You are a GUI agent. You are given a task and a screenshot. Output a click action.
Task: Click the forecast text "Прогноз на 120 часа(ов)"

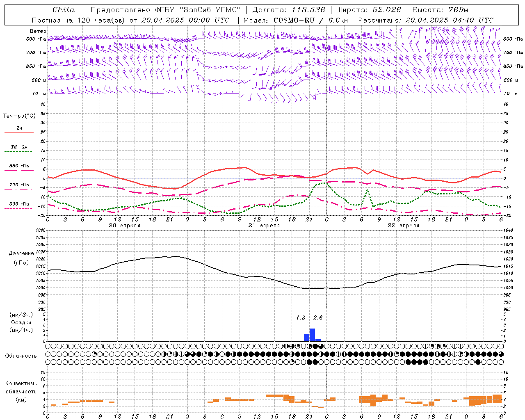pyautogui.click(x=78, y=20)
